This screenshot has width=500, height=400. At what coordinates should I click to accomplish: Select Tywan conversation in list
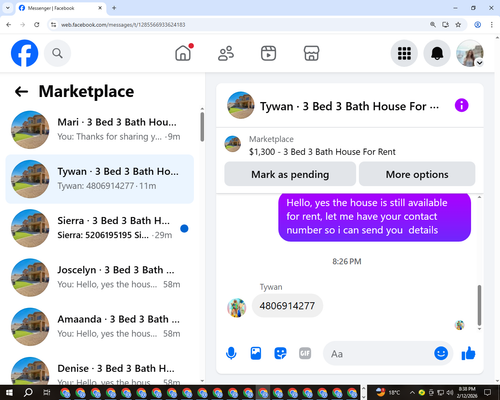tap(100, 179)
